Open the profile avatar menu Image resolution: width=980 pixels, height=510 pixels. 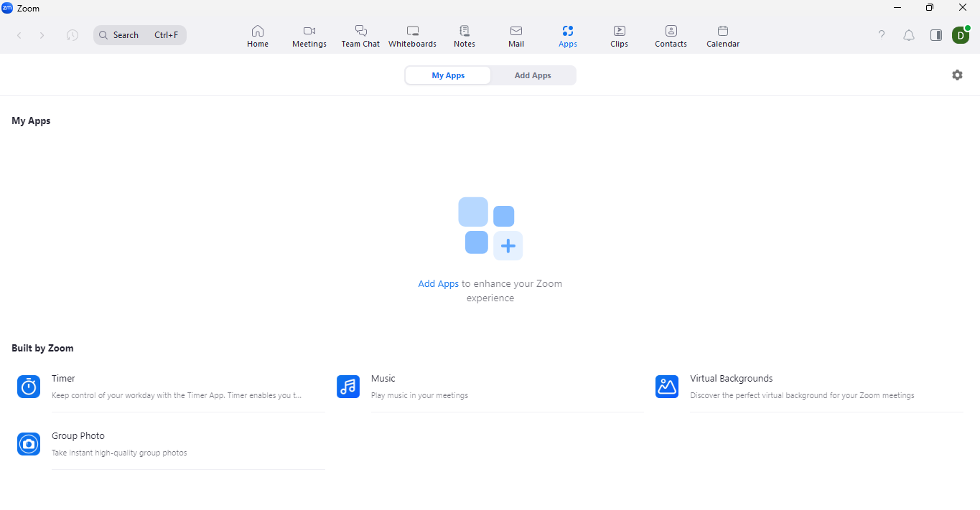point(960,35)
